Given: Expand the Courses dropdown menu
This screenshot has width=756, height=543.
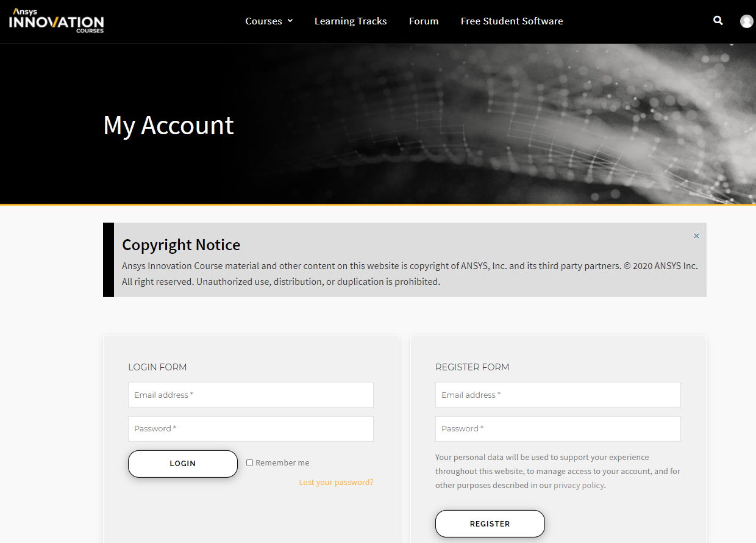Looking at the screenshot, I should [x=269, y=21].
